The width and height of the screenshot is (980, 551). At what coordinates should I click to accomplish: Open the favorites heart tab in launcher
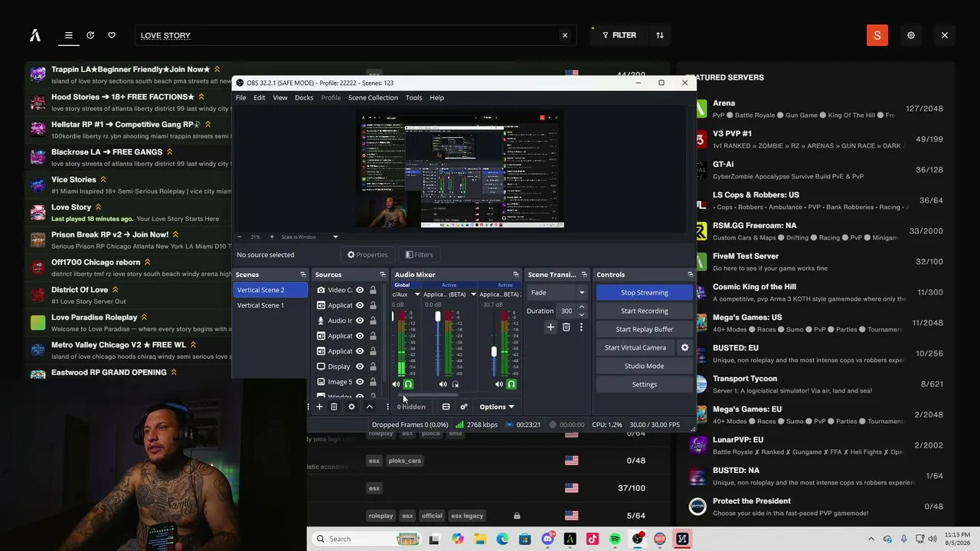coord(112,35)
